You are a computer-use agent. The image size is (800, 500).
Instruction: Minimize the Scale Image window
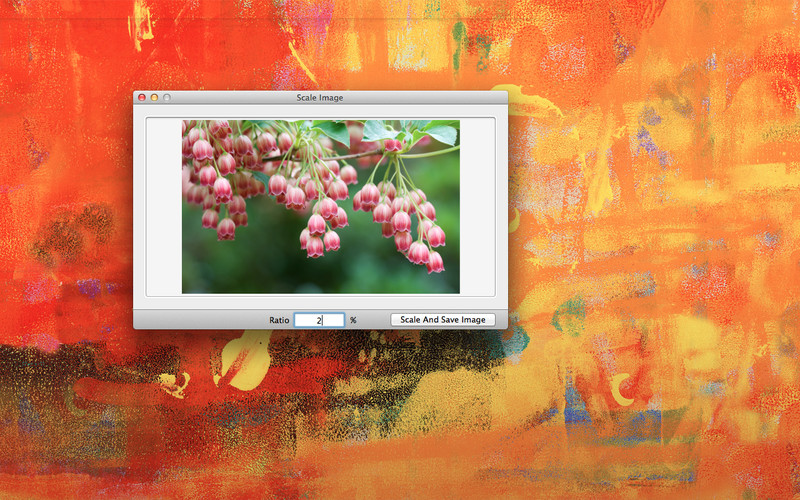pyautogui.click(x=154, y=97)
